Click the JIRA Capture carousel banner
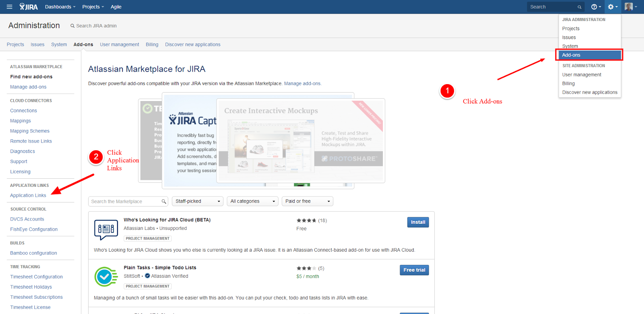This screenshot has width=644, height=314. pos(189,141)
